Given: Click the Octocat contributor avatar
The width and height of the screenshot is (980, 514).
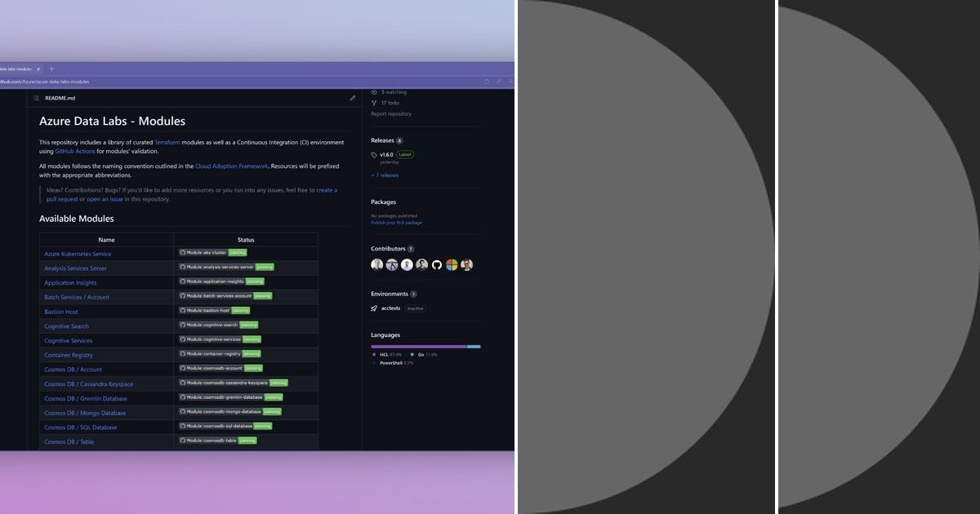Looking at the screenshot, I should 436,264.
